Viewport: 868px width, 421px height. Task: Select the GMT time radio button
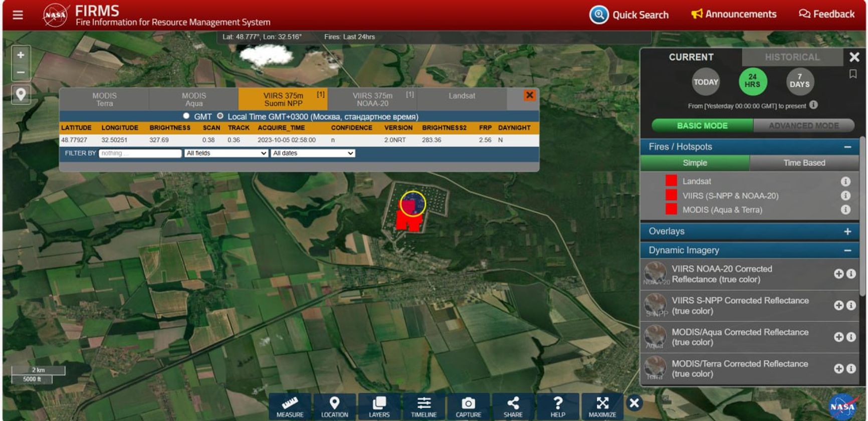click(186, 116)
